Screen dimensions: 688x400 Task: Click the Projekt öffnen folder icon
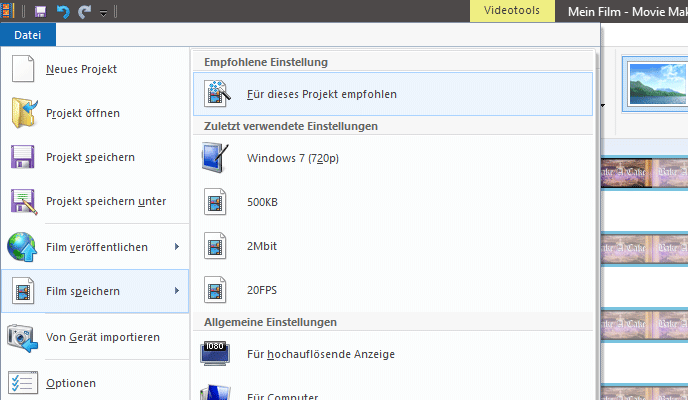pyautogui.click(x=23, y=113)
